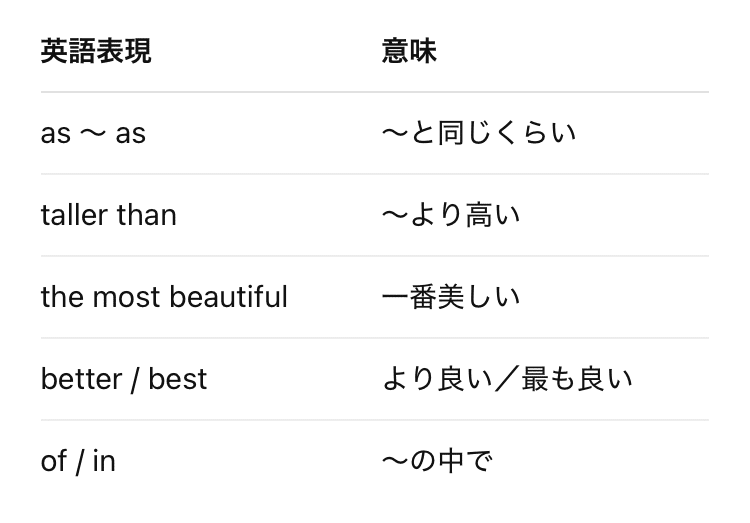Click the ～の中で meaning cell
The width and height of the screenshot is (750, 523).
click(x=437, y=461)
